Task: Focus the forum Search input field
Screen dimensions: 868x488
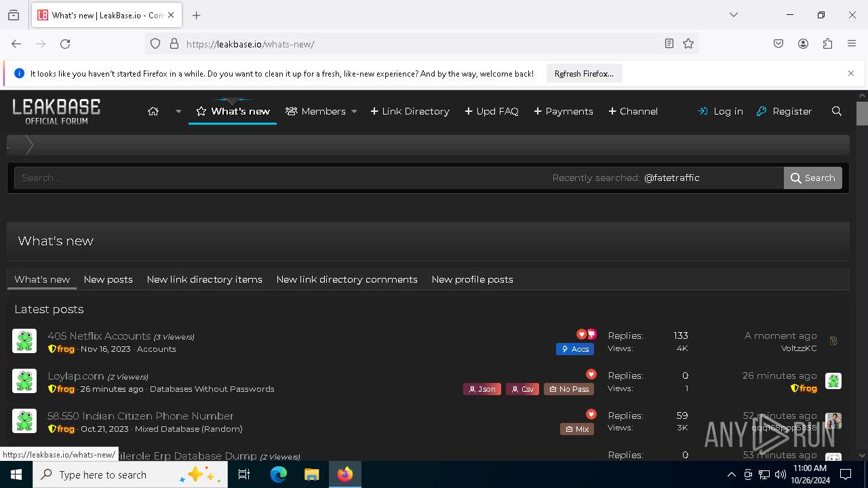Action: click(x=281, y=178)
